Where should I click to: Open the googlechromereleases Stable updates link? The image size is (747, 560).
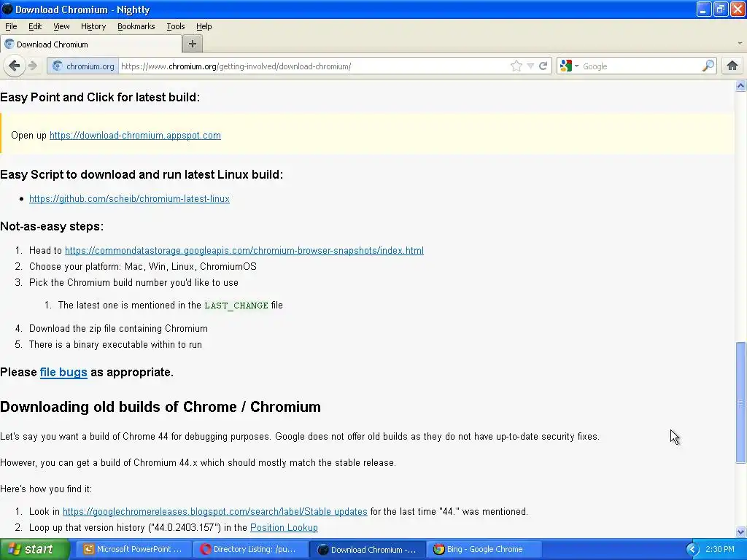pos(215,511)
